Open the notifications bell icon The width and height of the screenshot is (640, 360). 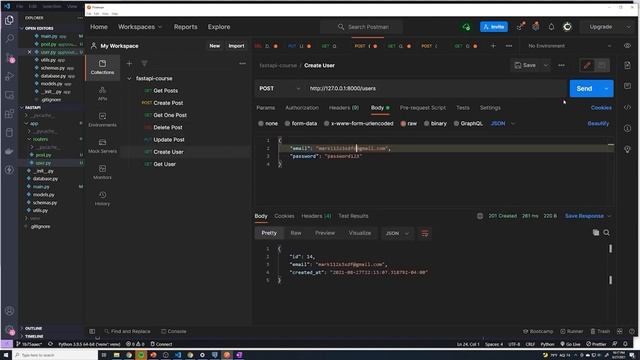551,27
